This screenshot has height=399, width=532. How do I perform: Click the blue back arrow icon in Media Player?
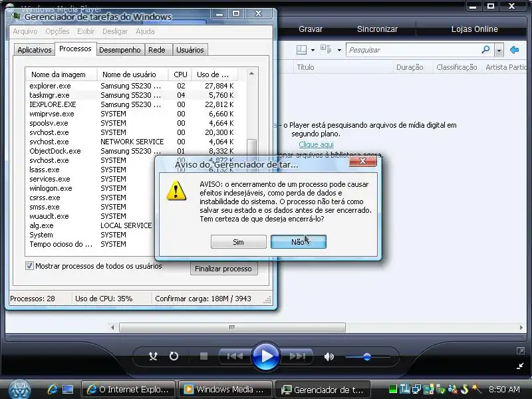[x=514, y=50]
